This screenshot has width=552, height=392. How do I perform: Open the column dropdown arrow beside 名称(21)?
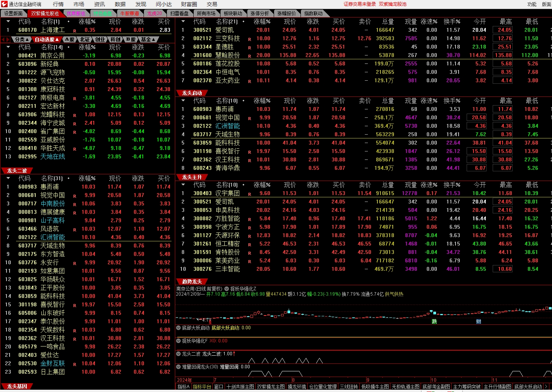183,22
